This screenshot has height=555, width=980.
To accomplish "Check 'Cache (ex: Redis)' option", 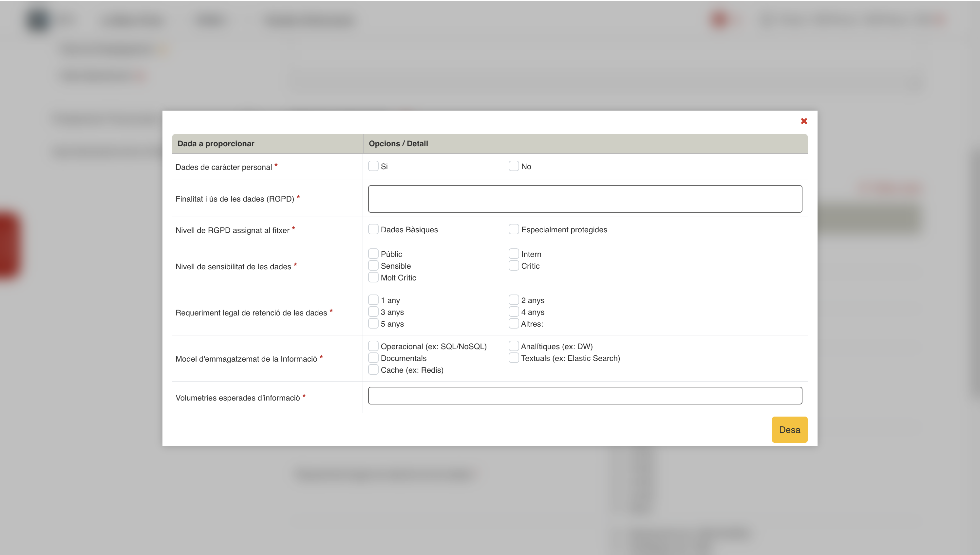I will coord(373,370).
